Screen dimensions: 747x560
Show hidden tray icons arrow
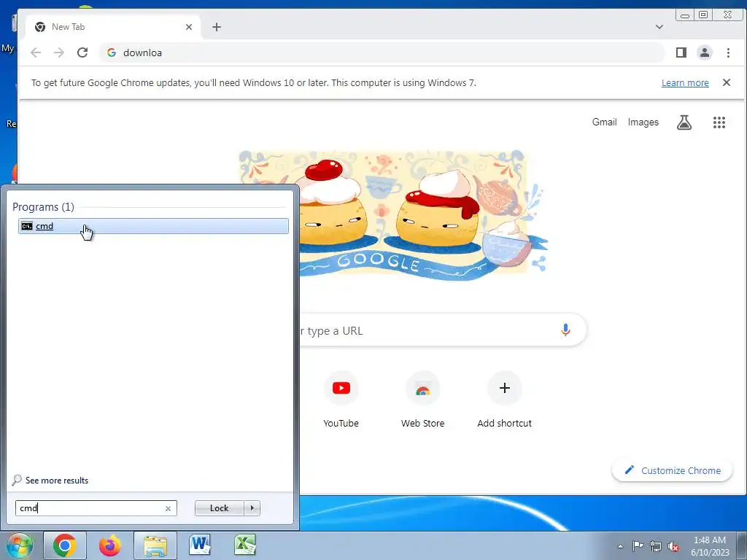620,546
